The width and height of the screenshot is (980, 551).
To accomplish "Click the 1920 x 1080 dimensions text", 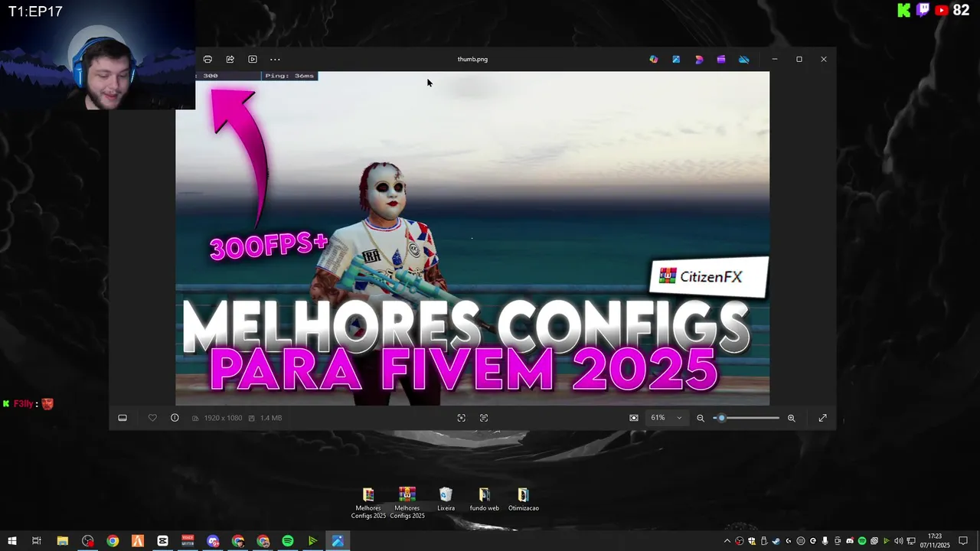I will pos(223,418).
